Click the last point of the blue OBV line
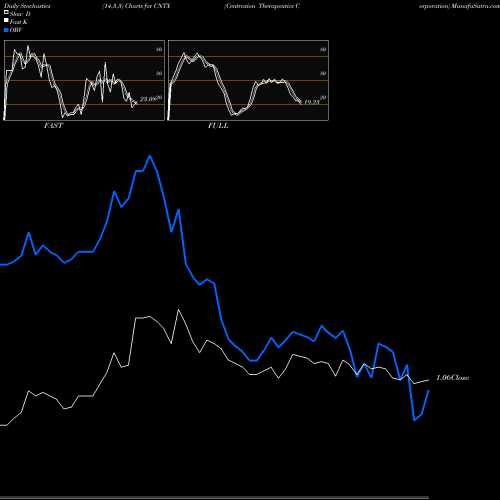Screen dimensions: 500x500 (x=429, y=390)
